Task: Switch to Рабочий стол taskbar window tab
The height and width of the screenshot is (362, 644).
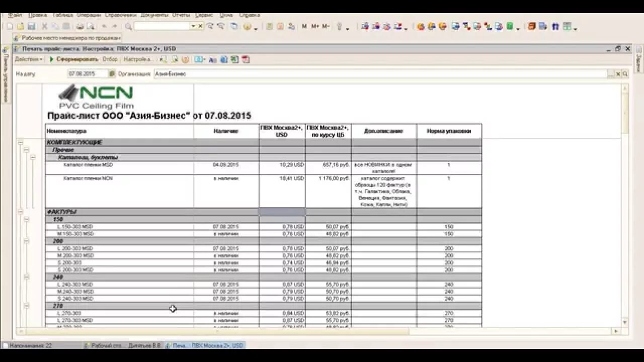Action: 122,345
